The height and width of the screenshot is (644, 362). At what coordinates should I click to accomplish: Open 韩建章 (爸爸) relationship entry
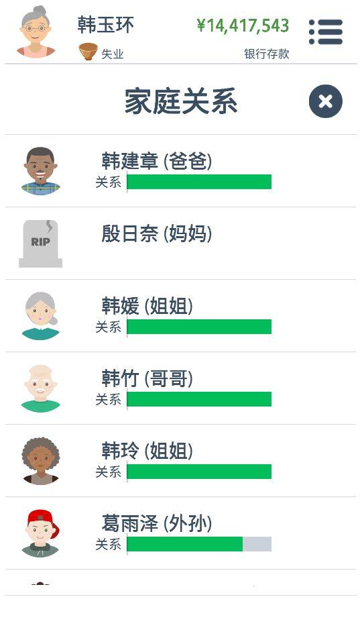(x=180, y=171)
